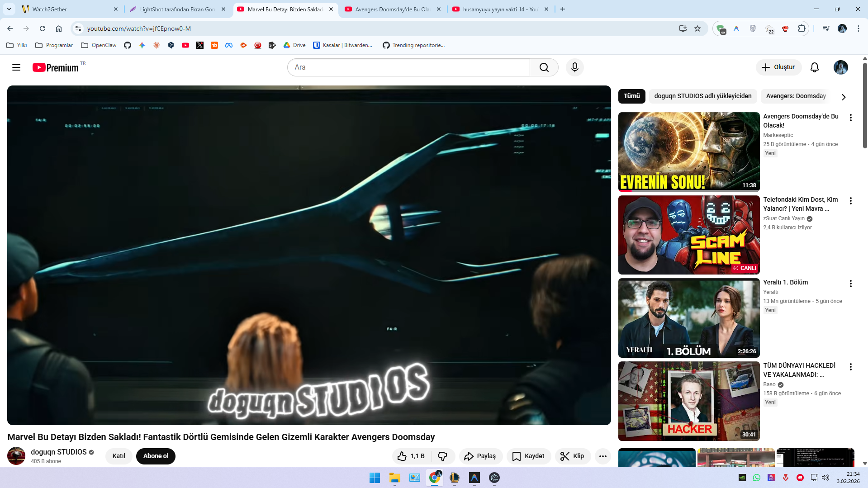Image resolution: width=868 pixels, height=488 pixels.
Task: Open Avengers Doomsday EVRENİN SONU thumbnail
Action: [x=689, y=152]
